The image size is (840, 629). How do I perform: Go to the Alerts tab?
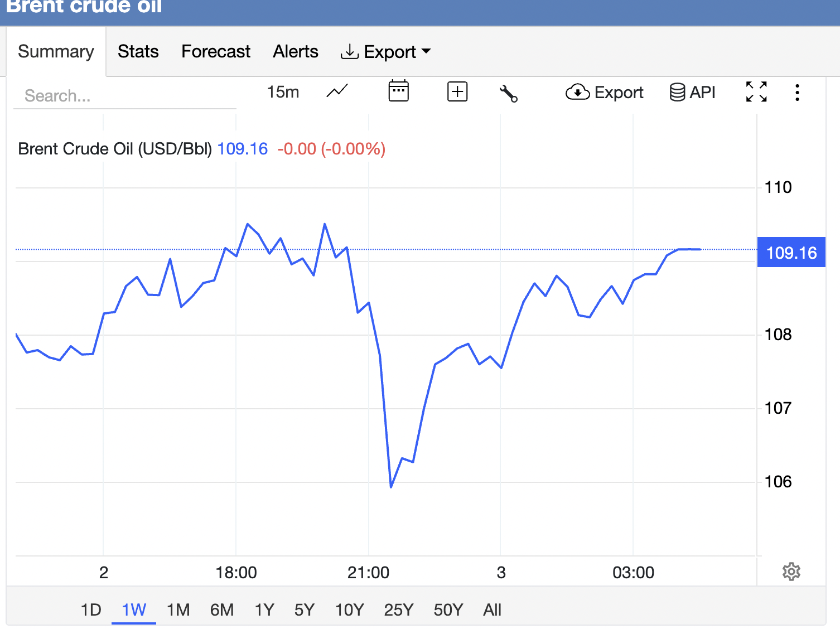pyautogui.click(x=296, y=51)
